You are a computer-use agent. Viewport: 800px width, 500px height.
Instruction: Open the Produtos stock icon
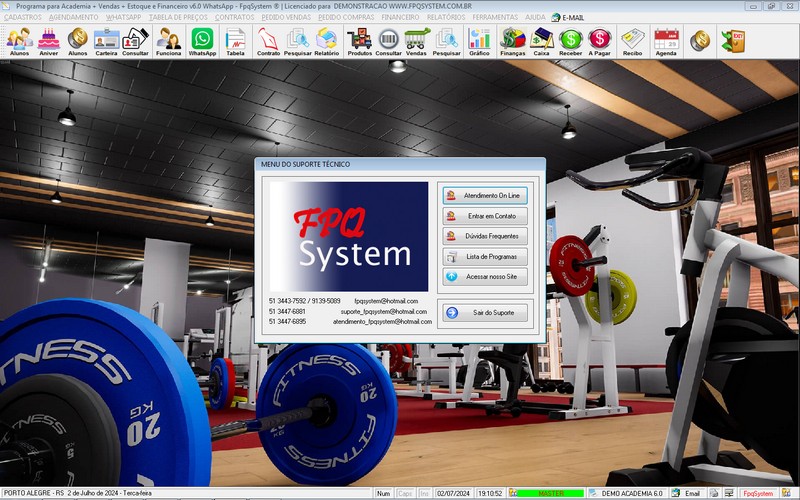[x=360, y=41]
